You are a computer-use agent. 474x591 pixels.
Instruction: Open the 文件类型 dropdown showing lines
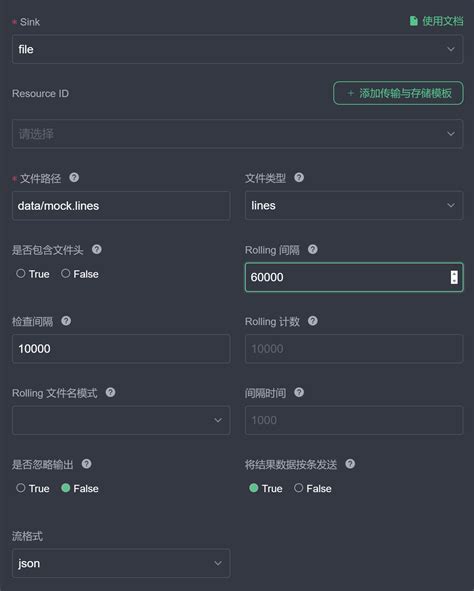coord(354,205)
